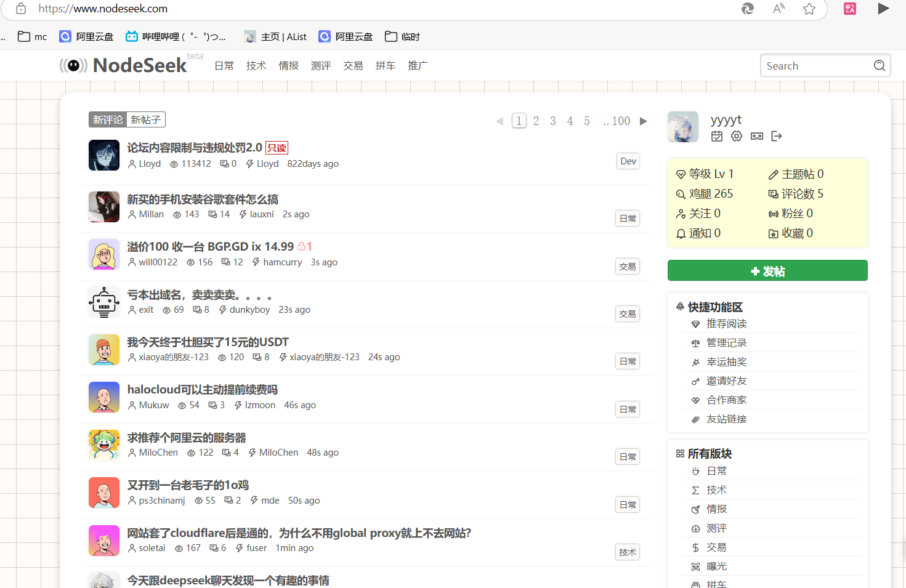This screenshot has width=906, height=588.
Task: Open Millan's avatar thumbnail
Action: click(104, 207)
